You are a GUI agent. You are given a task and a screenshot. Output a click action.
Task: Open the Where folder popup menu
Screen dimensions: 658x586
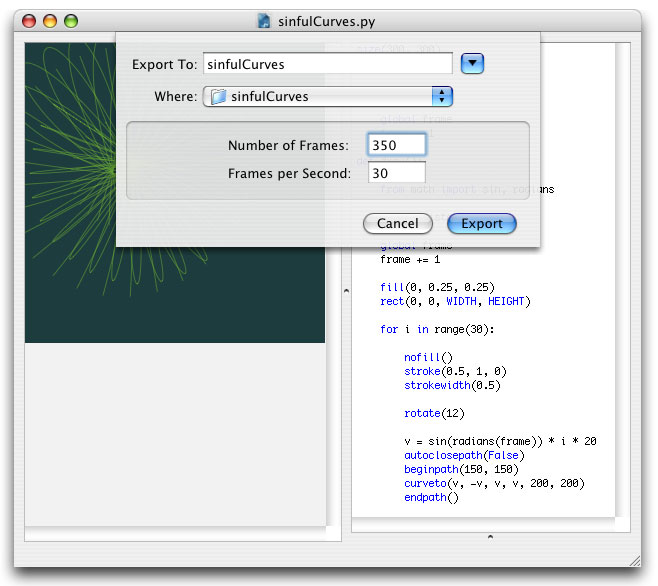click(328, 97)
